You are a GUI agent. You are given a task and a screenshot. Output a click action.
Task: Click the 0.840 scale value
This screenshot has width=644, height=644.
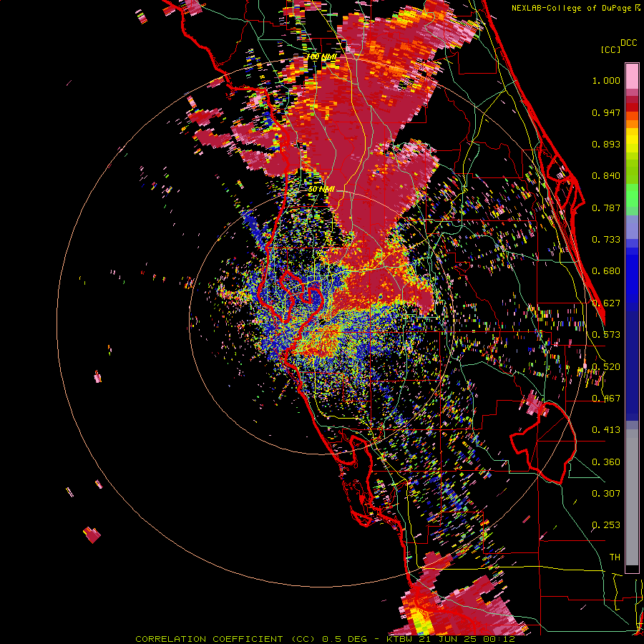(x=606, y=176)
